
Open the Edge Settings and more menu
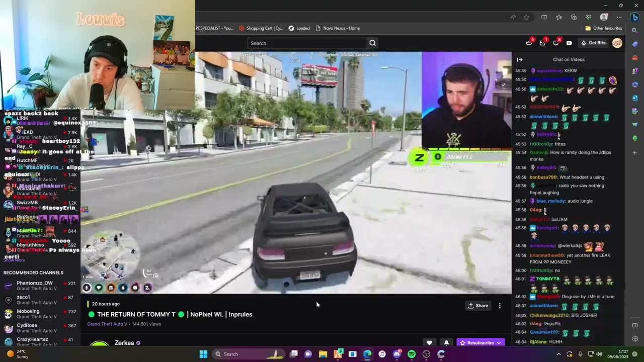pyautogui.click(x=619, y=17)
